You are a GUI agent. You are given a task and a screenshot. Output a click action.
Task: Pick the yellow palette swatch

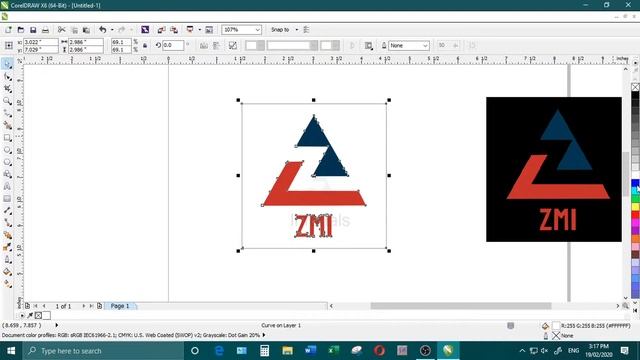pos(636,207)
